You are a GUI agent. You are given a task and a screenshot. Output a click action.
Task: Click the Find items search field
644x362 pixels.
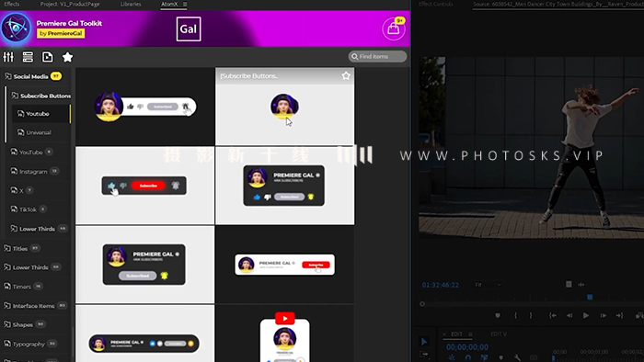coord(378,56)
